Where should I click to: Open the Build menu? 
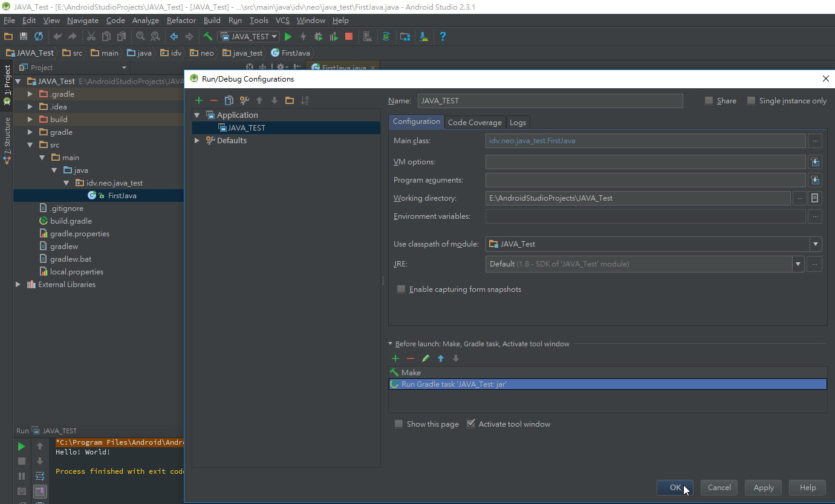tap(212, 21)
